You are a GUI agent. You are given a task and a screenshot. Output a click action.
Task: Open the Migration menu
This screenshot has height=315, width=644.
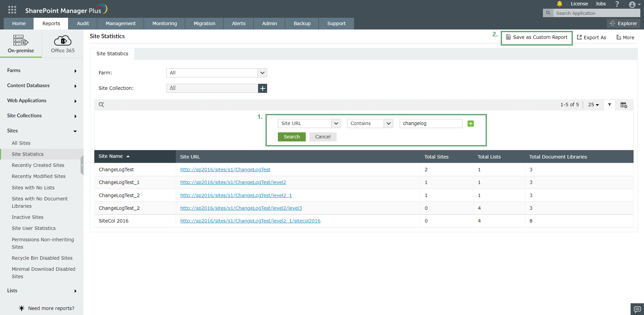coord(204,23)
